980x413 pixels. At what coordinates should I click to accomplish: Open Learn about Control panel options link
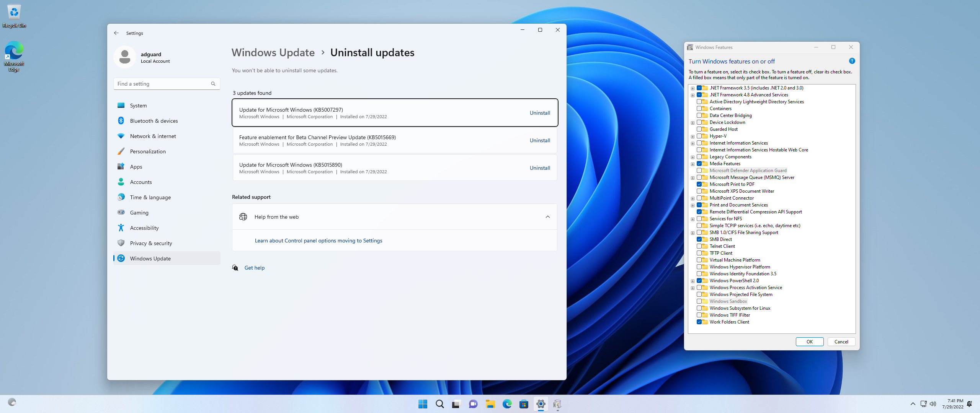click(318, 241)
